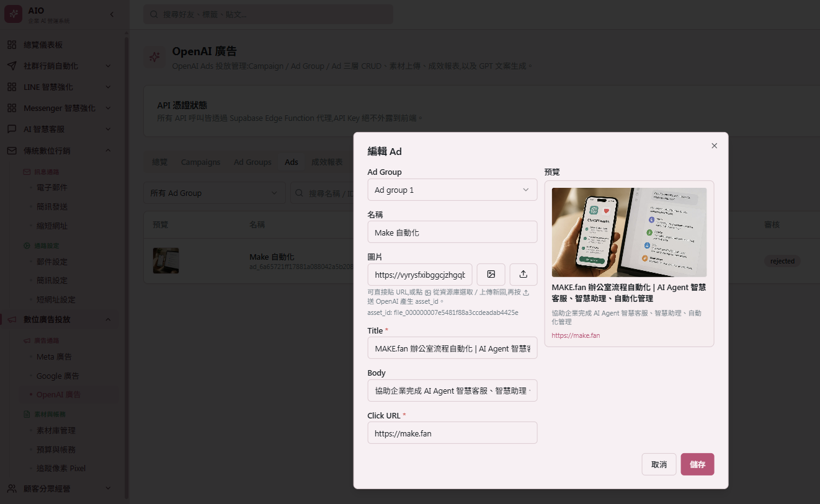Open the Ad Group 'Ad group 1' dropdown

point(452,190)
